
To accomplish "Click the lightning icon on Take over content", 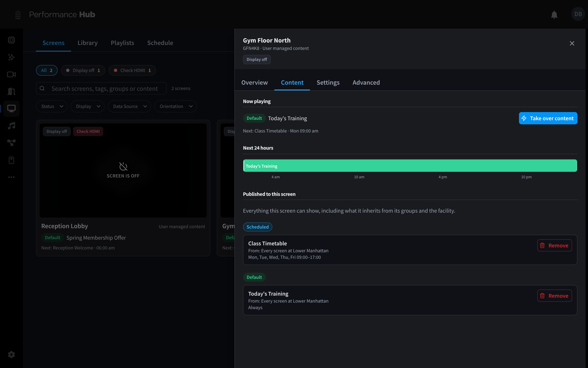I will click(524, 118).
